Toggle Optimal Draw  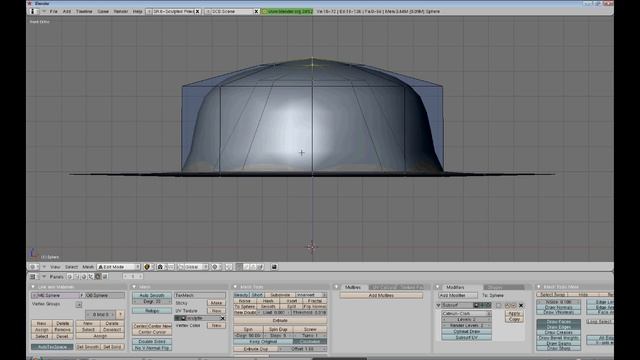(x=467, y=331)
